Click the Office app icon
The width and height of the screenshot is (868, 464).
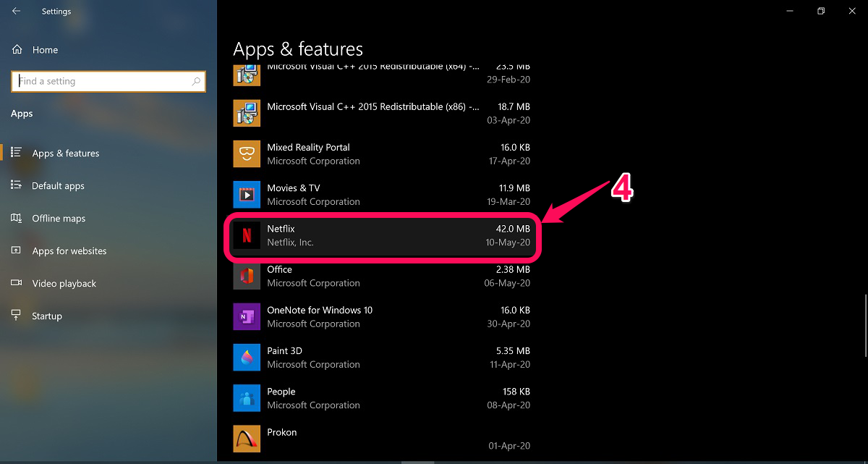tap(247, 276)
